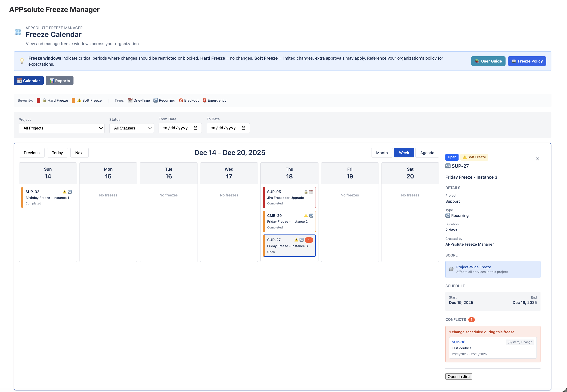The width and height of the screenshot is (567, 392).
Task: Click the warning icon on CMB-29 card
Action: (306, 216)
